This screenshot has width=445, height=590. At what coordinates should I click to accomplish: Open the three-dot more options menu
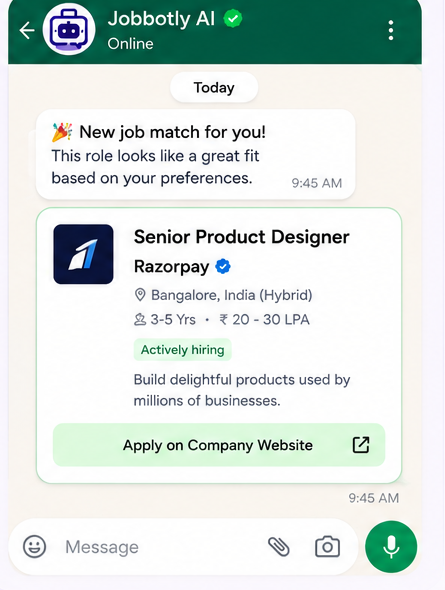391,30
